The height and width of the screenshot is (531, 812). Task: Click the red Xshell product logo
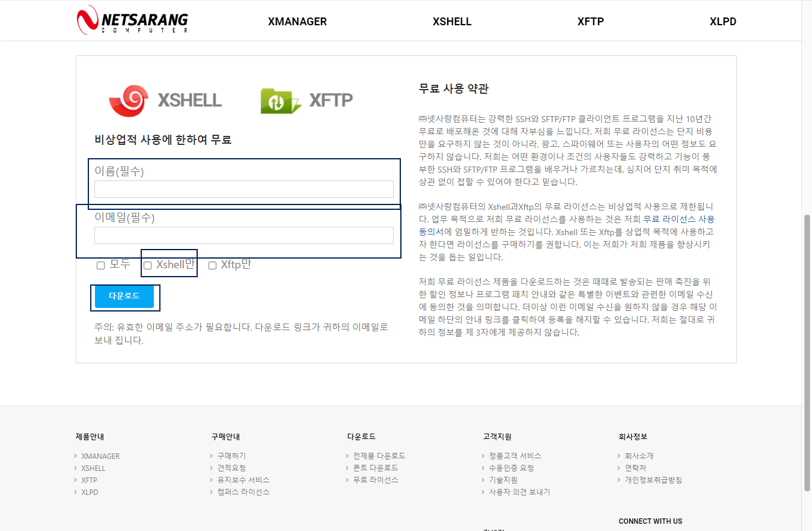(165, 100)
